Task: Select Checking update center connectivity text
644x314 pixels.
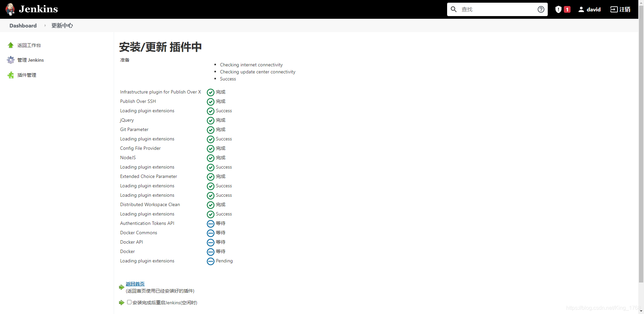Action: click(258, 72)
